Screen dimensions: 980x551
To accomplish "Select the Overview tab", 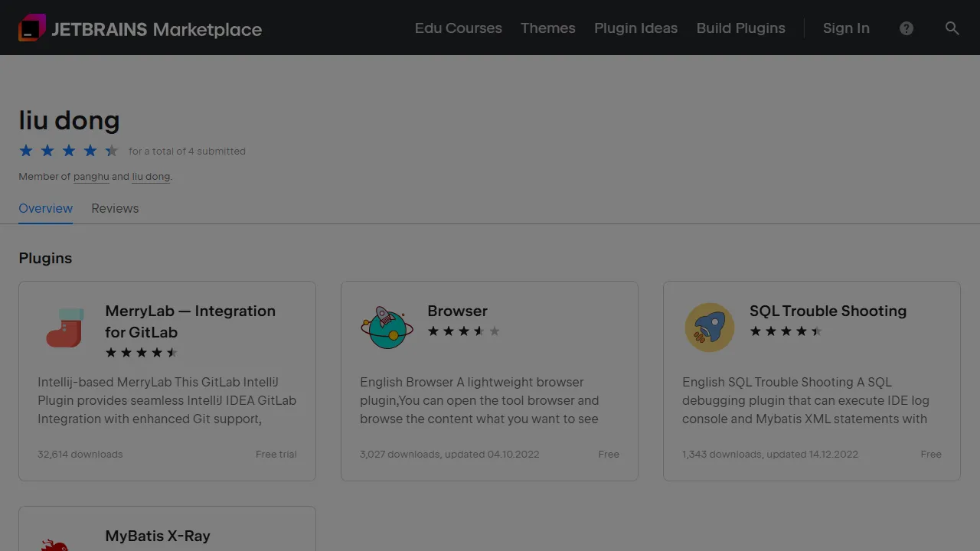I will (45, 208).
